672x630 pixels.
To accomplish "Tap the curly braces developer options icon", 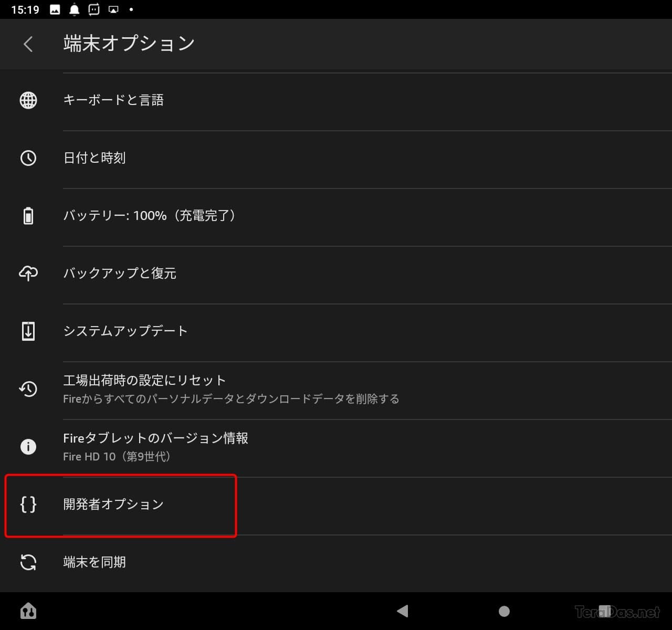I will click(x=28, y=505).
